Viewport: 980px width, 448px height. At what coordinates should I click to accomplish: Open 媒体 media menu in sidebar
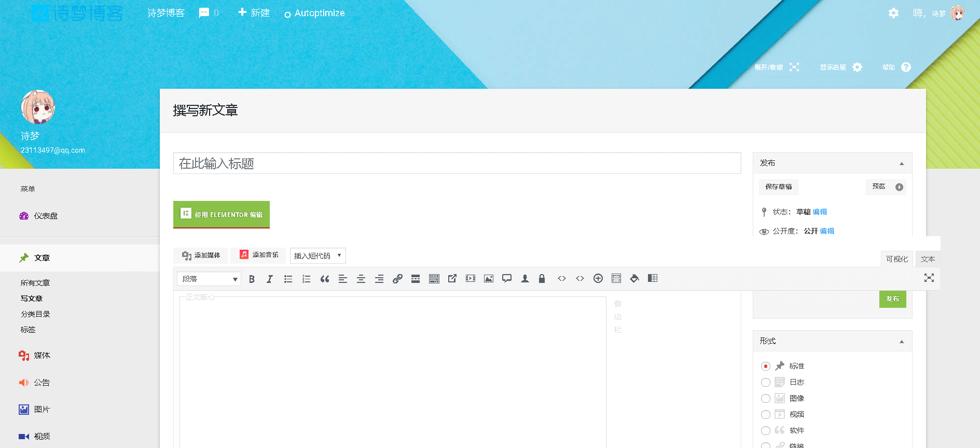click(42, 356)
